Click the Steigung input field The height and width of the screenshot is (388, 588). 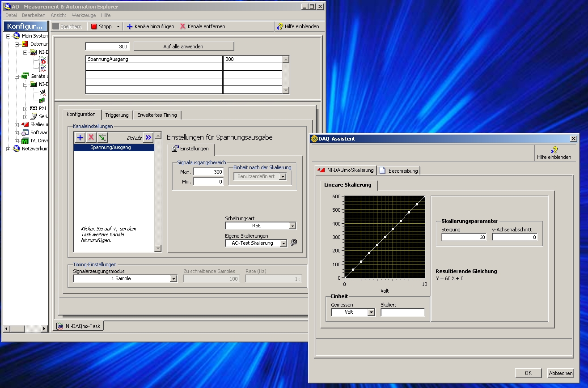click(464, 237)
